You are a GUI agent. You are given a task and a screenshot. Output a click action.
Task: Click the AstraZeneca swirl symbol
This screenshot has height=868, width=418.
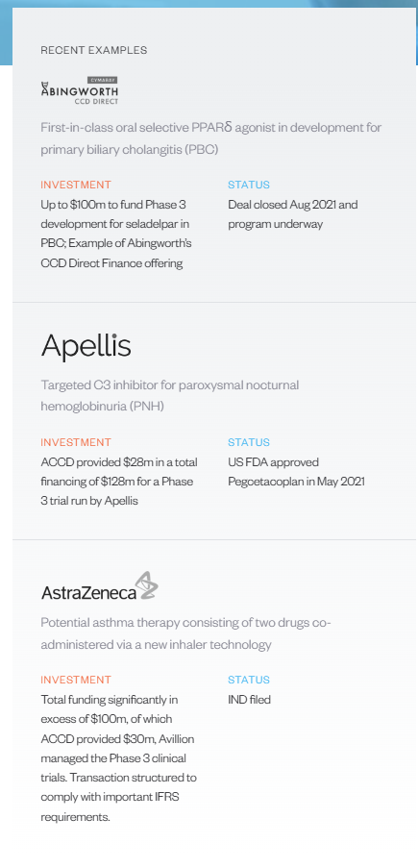click(x=147, y=585)
